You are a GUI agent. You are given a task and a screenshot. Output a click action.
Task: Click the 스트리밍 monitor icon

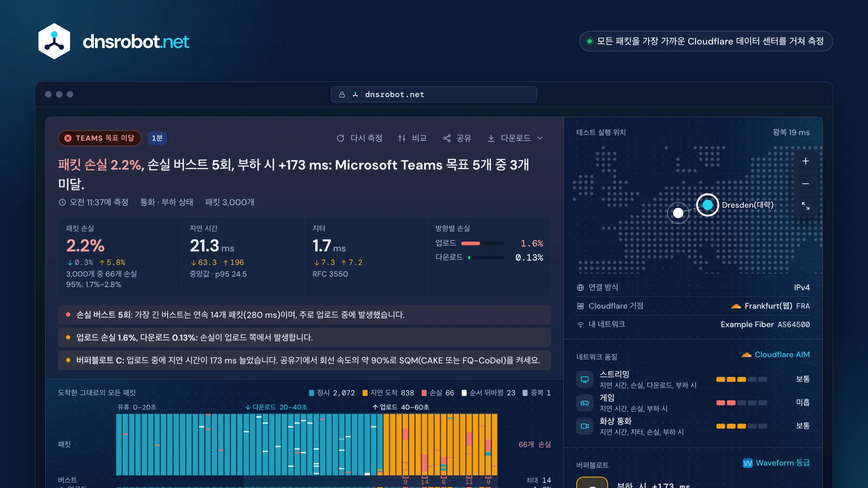(x=585, y=380)
